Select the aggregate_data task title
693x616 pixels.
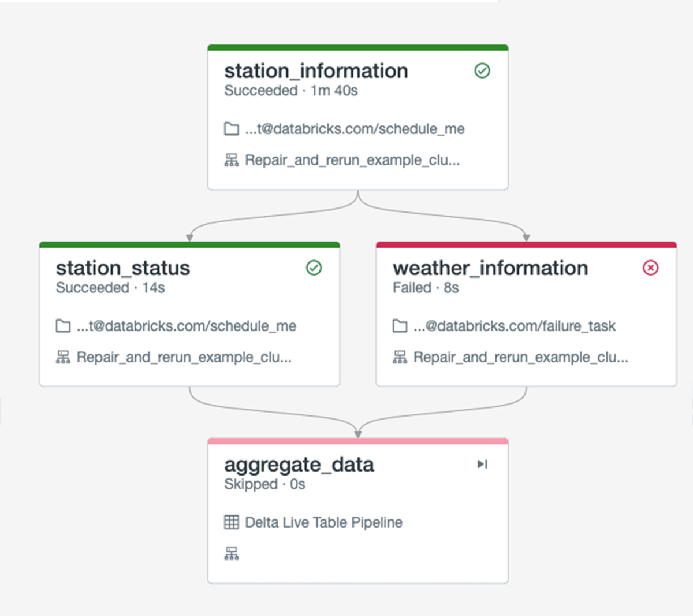[299, 465]
